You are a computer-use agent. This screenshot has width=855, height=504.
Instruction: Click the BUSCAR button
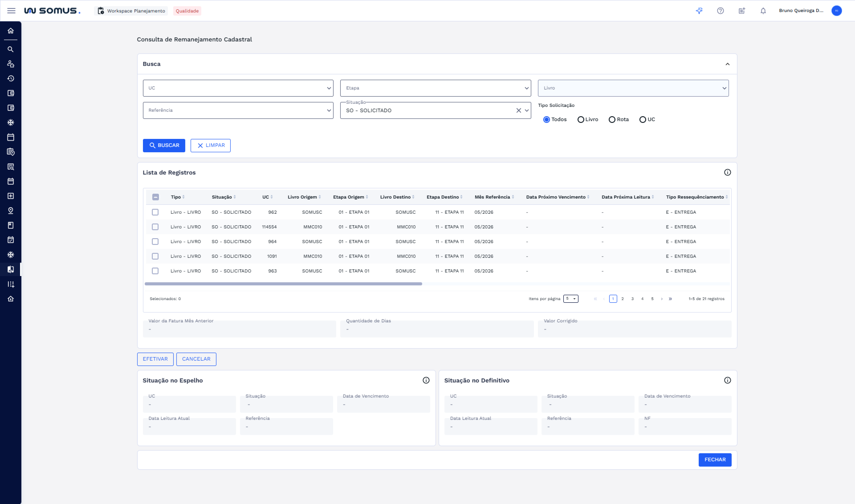pyautogui.click(x=164, y=145)
